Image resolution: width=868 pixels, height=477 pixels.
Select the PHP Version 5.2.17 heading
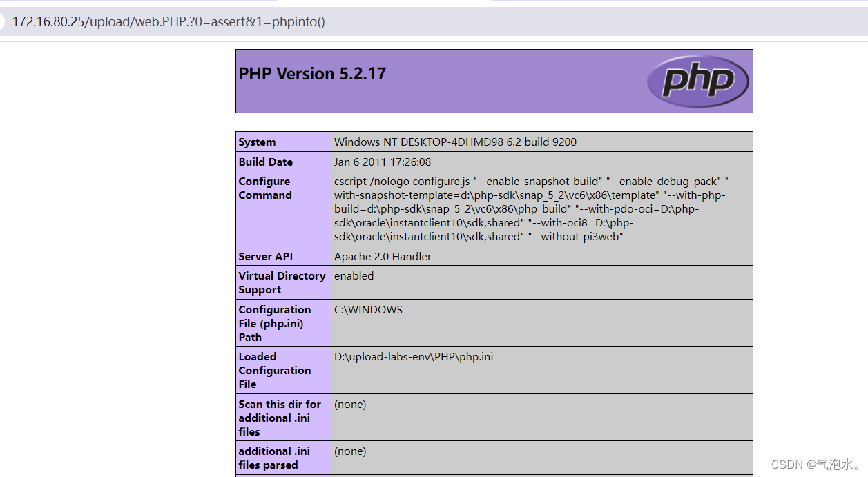pyautogui.click(x=312, y=74)
